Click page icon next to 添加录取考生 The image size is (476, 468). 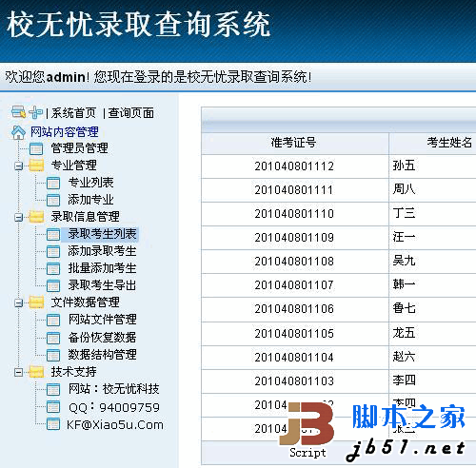[x=53, y=251]
